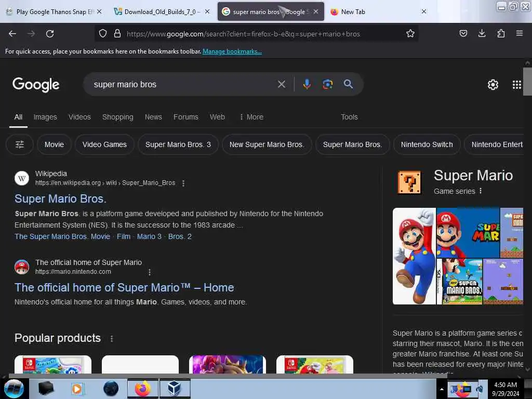Open the taskbar clock showing 4:50 AM

(x=506, y=389)
